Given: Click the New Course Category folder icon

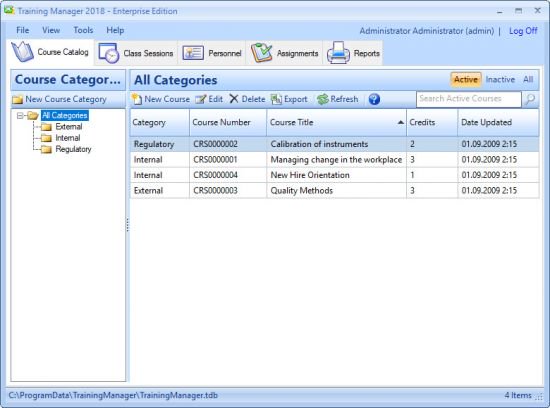Looking at the screenshot, I should tap(17, 100).
